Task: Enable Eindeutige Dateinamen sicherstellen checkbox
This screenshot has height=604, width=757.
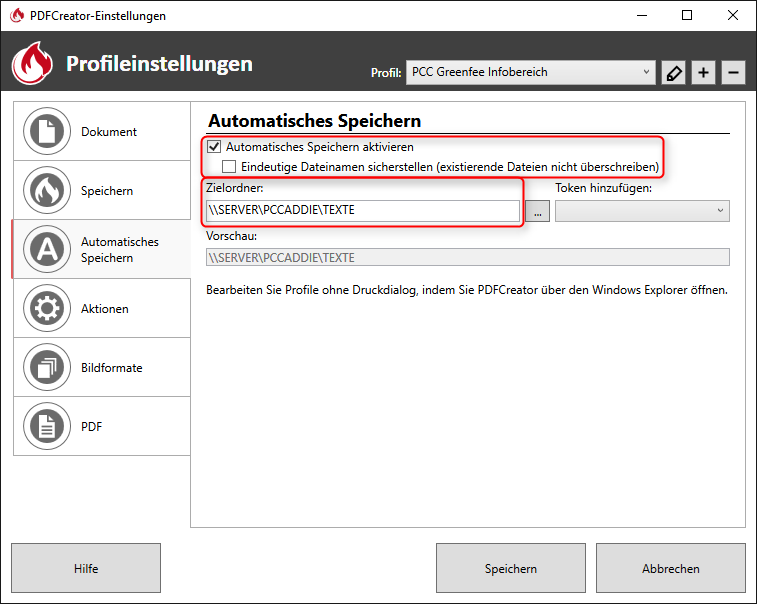Action: (229, 166)
